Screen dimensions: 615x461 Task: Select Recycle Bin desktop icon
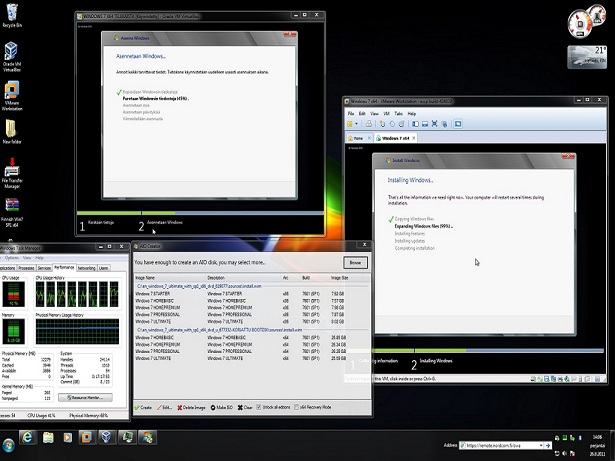[x=12, y=16]
